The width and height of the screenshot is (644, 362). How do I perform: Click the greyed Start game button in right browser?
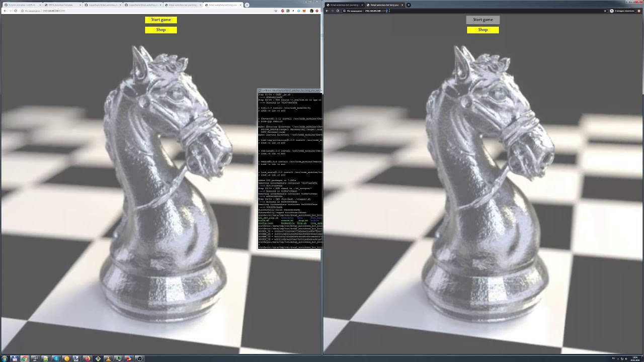pos(483,20)
